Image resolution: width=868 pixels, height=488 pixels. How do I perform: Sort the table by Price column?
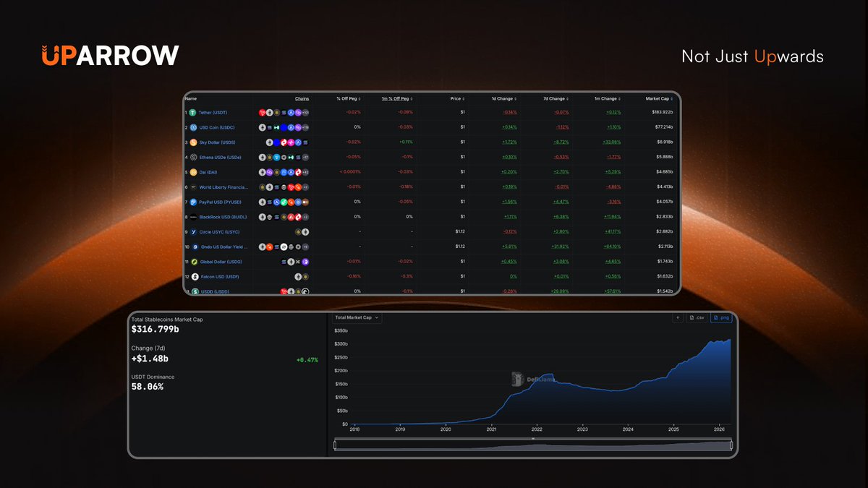point(456,98)
